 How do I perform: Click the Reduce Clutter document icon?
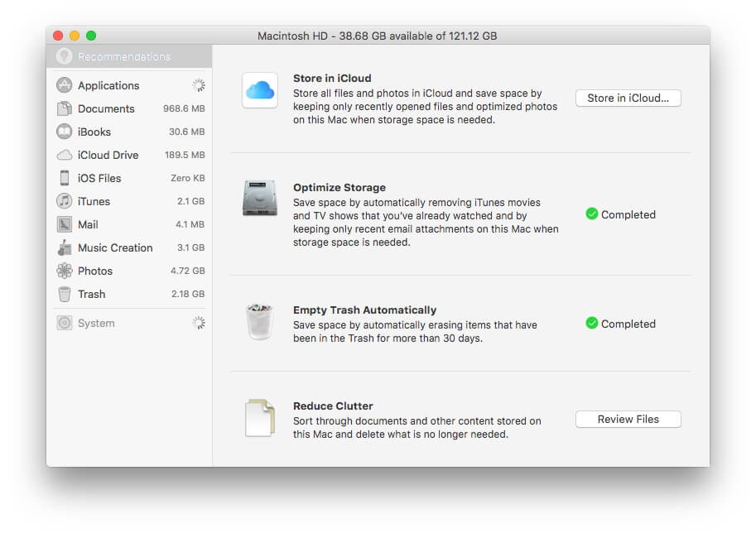coord(260,418)
